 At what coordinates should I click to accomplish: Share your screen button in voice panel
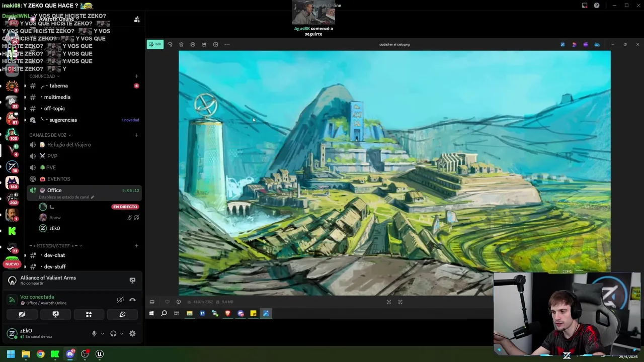(55, 314)
